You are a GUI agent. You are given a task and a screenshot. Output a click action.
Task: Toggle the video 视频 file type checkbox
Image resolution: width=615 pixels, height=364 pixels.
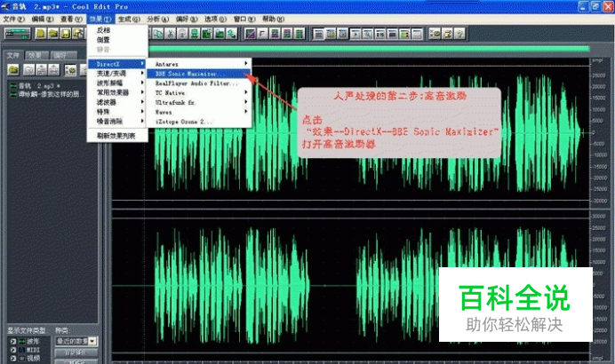(x=13, y=358)
